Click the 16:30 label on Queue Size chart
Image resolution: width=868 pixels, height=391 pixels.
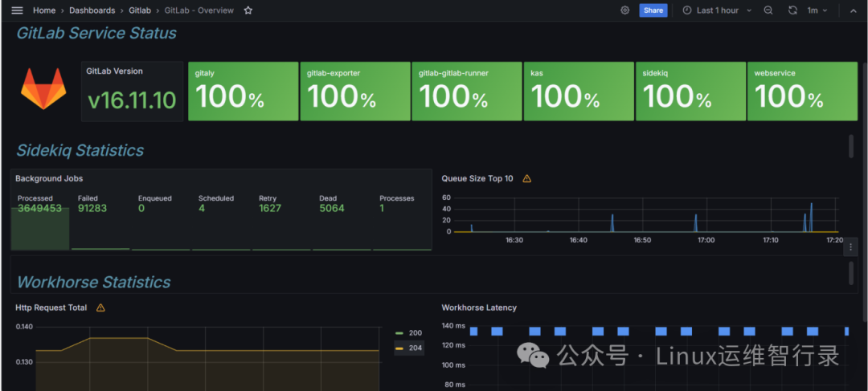[x=514, y=241]
